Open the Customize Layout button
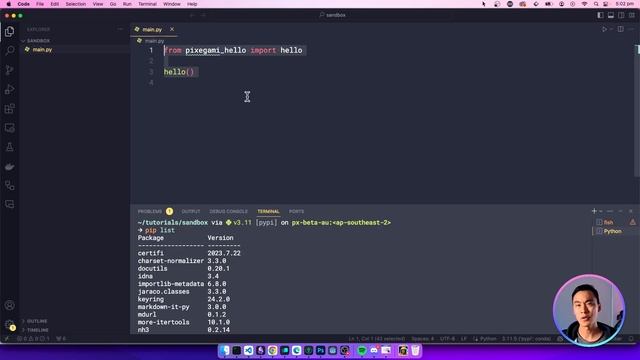Image resolution: width=640 pixels, height=360 pixels. pos(631,15)
